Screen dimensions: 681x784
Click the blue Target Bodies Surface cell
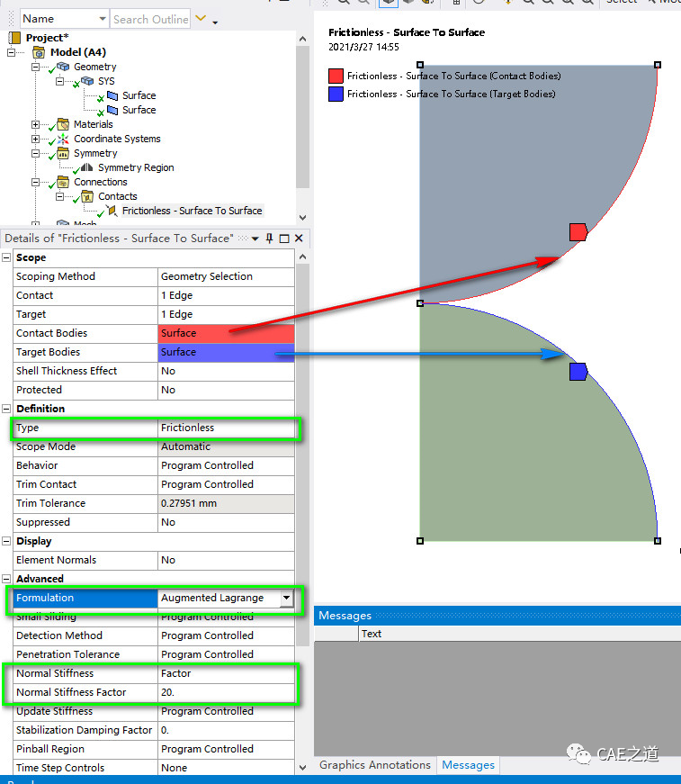pos(226,352)
